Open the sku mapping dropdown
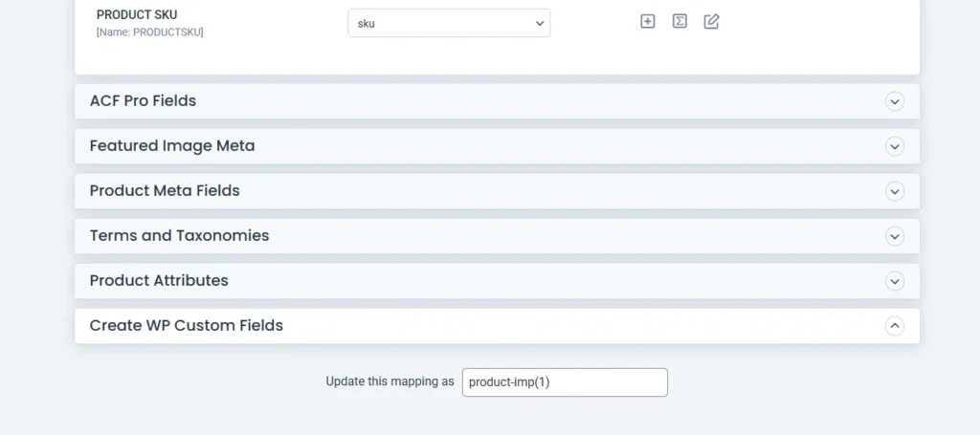This screenshot has width=980, height=435. [448, 23]
